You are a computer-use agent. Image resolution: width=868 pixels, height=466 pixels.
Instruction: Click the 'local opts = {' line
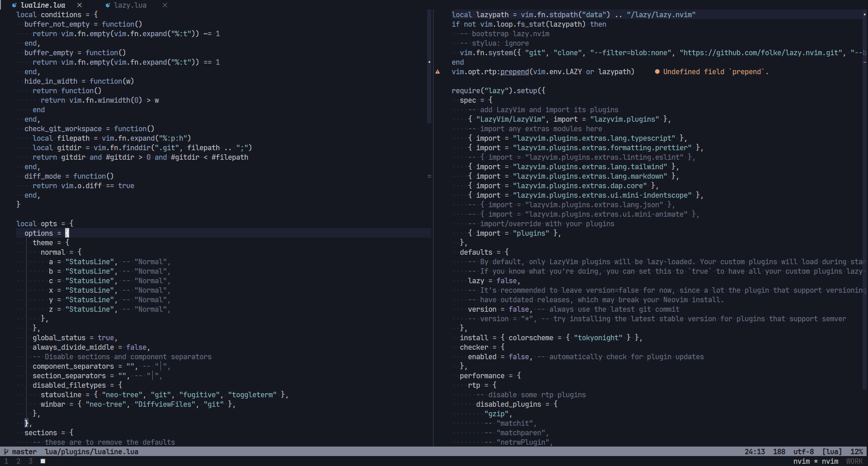(x=45, y=223)
